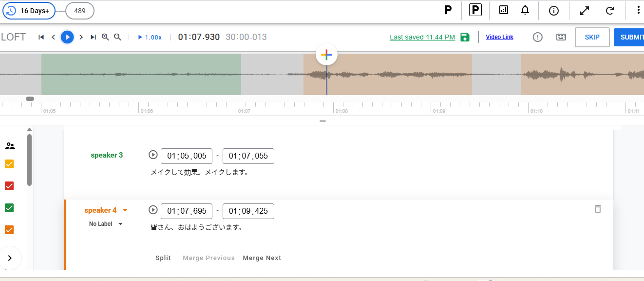
Task: Zoom in on the waveform
Action: [x=105, y=37]
